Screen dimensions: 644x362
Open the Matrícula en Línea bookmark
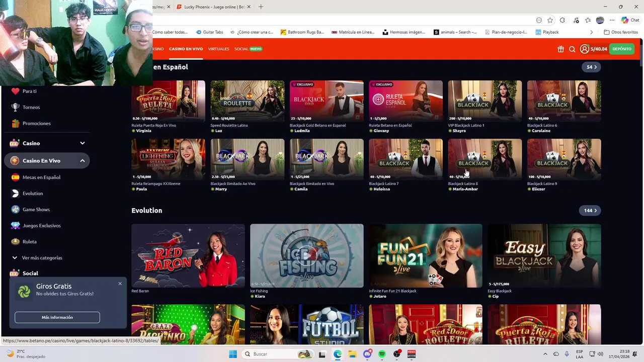coord(353,32)
